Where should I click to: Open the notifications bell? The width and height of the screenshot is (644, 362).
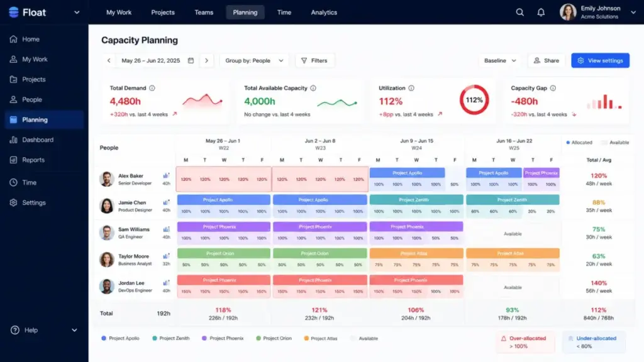[541, 13]
